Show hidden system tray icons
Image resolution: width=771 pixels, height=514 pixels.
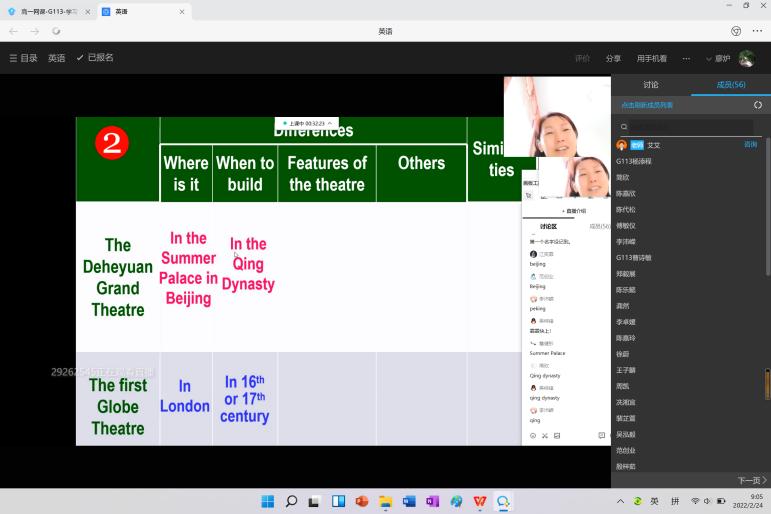click(x=620, y=501)
